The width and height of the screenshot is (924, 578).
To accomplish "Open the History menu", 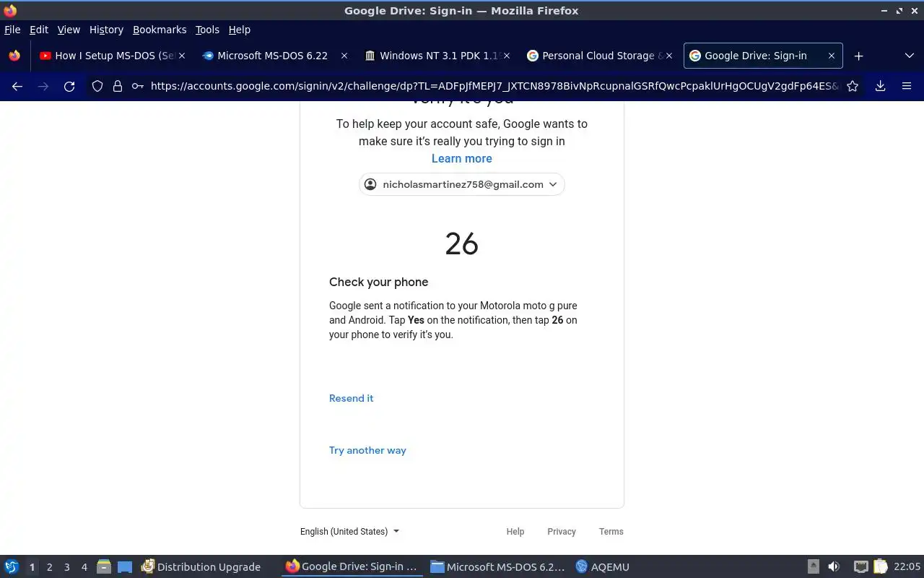I will pos(106,30).
